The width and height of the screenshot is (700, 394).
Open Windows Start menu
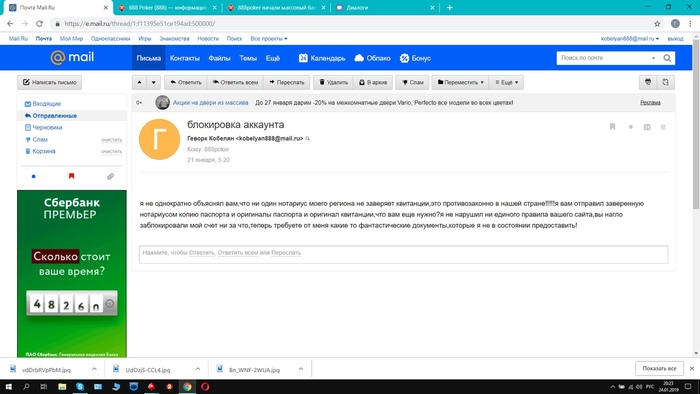8,387
